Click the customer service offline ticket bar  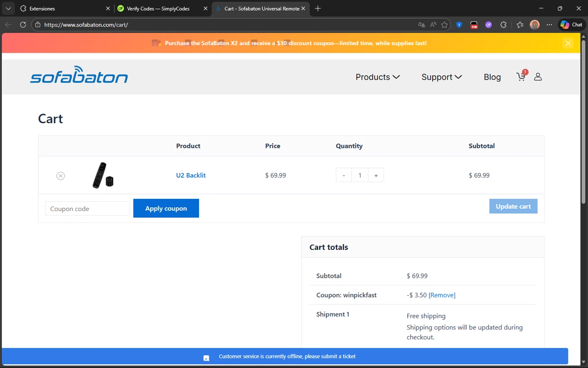285,356
